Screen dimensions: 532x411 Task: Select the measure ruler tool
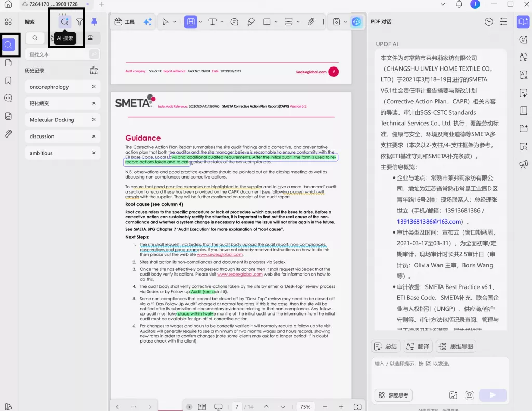pyautogui.click(x=289, y=22)
